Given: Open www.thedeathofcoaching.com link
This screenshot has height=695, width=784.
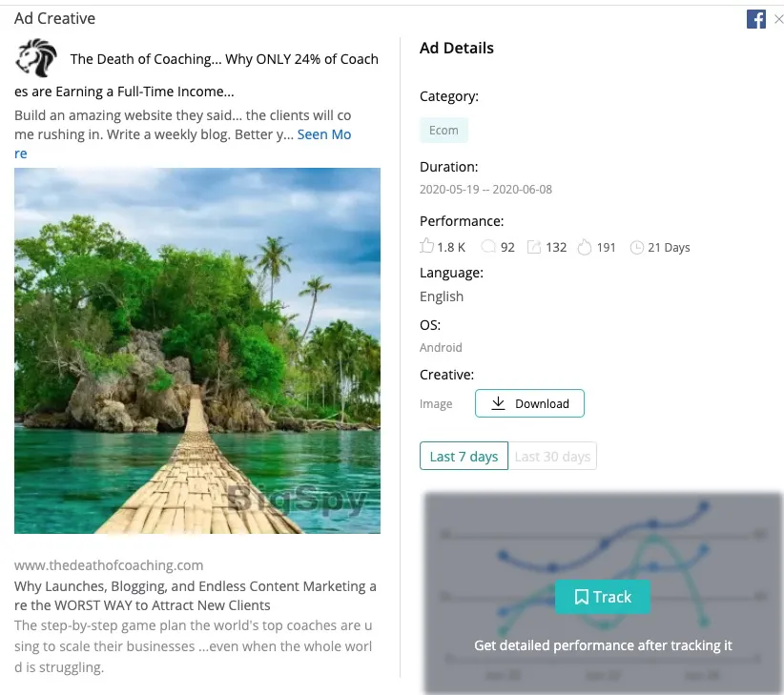Looking at the screenshot, I should [109, 565].
